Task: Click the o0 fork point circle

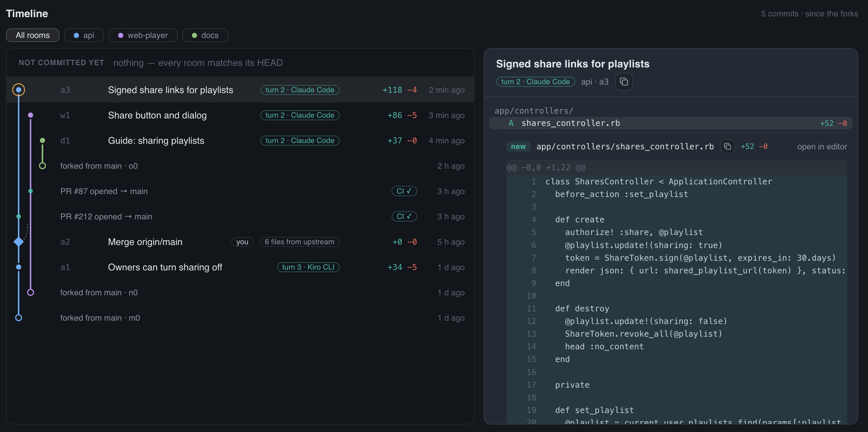Action: (x=42, y=166)
